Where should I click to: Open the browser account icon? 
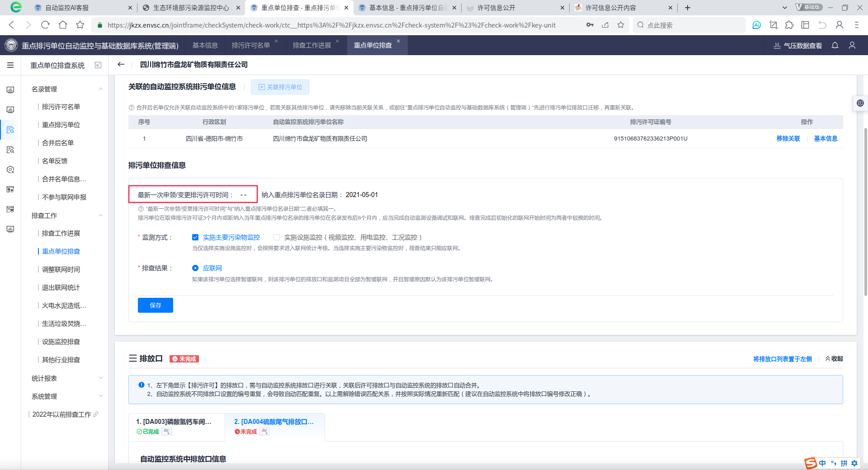pos(840,25)
